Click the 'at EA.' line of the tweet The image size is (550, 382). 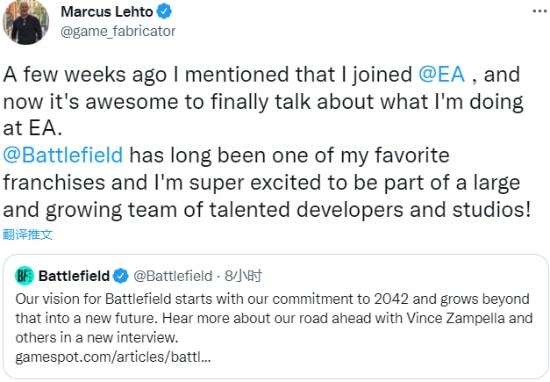pos(33,128)
